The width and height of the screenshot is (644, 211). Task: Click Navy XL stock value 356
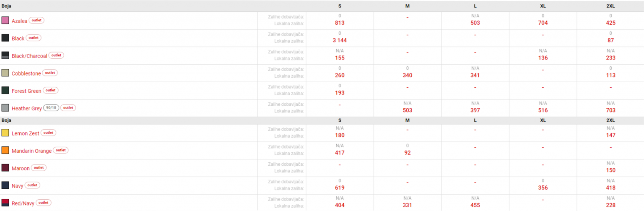point(543,188)
